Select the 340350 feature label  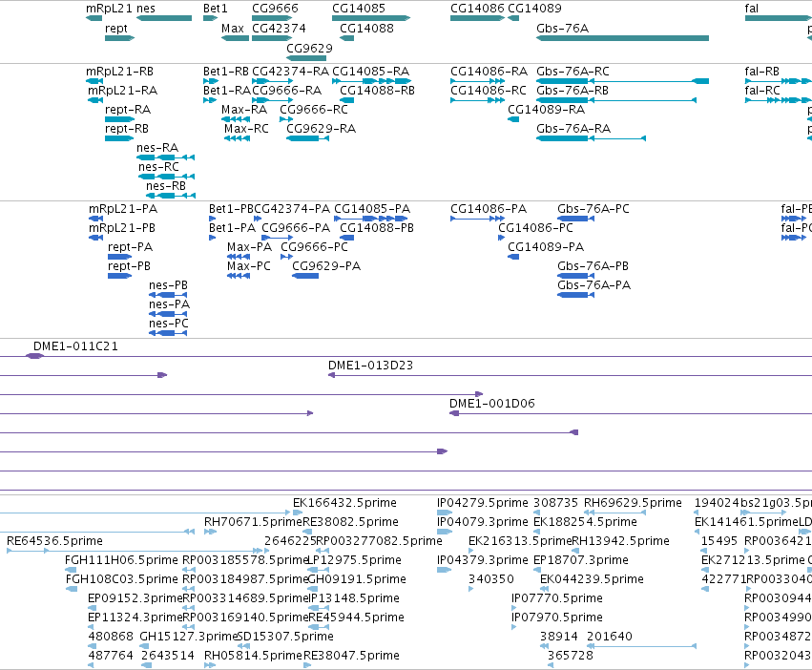pos(491,580)
